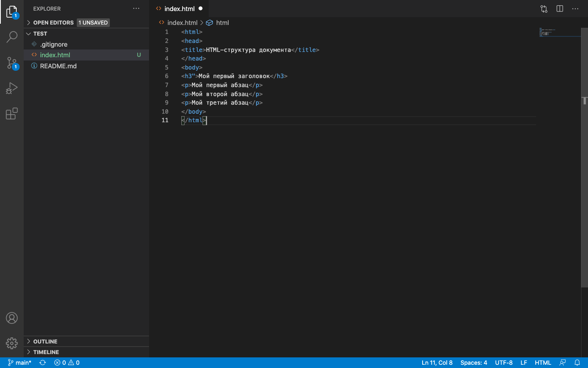Open the Run and Debug view
The height and width of the screenshot is (368, 588).
tap(12, 88)
